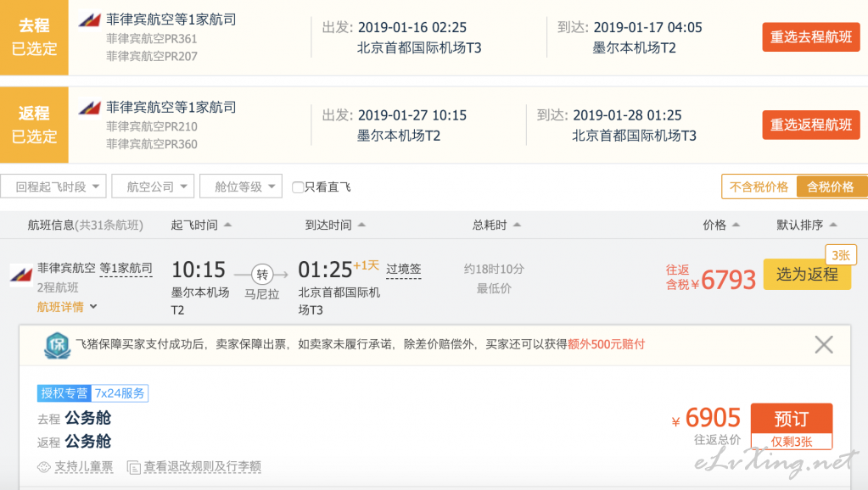This screenshot has height=490, width=868.
Task: Open the 航空公司 airline filter dropdown
Action: click(x=153, y=187)
